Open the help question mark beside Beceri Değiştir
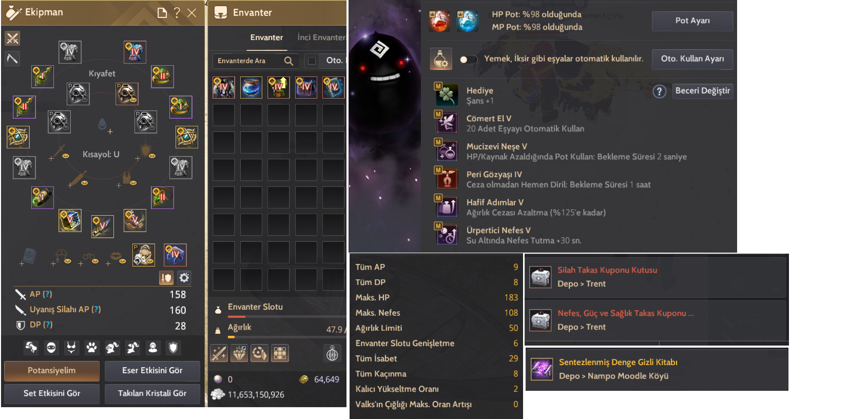This screenshot has height=419, width=868. coord(660,91)
